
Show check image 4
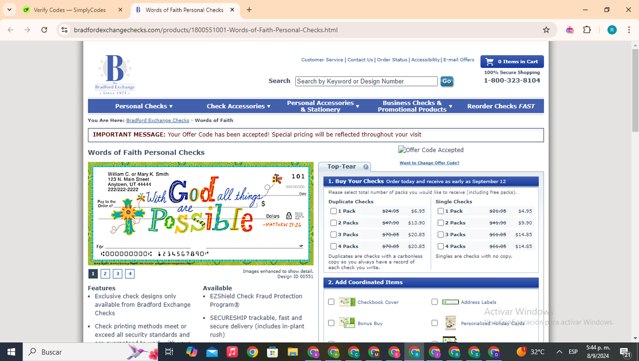[130, 274]
